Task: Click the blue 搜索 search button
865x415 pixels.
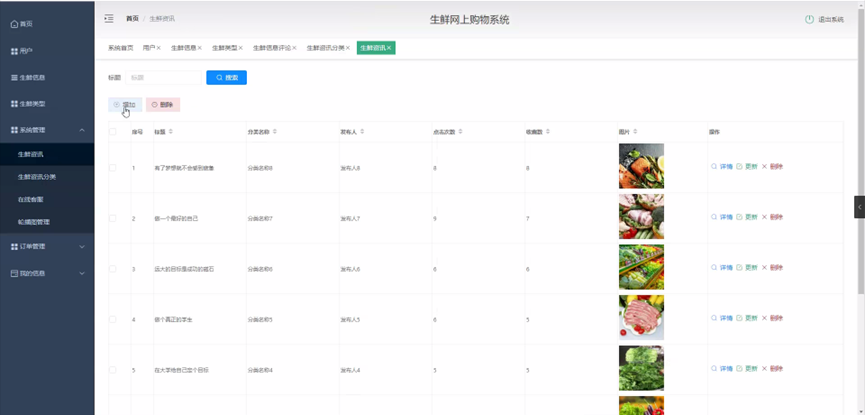Action: (227, 78)
